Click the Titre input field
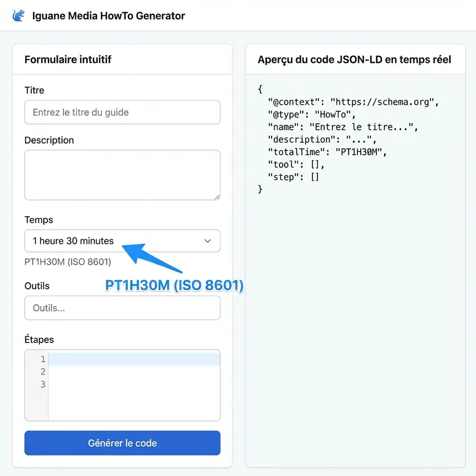 (122, 112)
